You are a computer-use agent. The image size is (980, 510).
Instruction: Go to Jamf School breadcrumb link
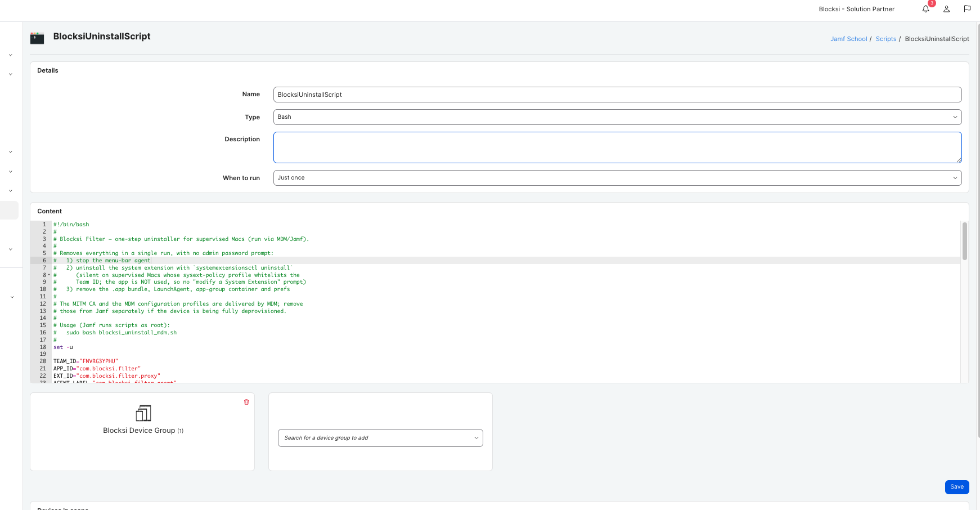[849, 39]
